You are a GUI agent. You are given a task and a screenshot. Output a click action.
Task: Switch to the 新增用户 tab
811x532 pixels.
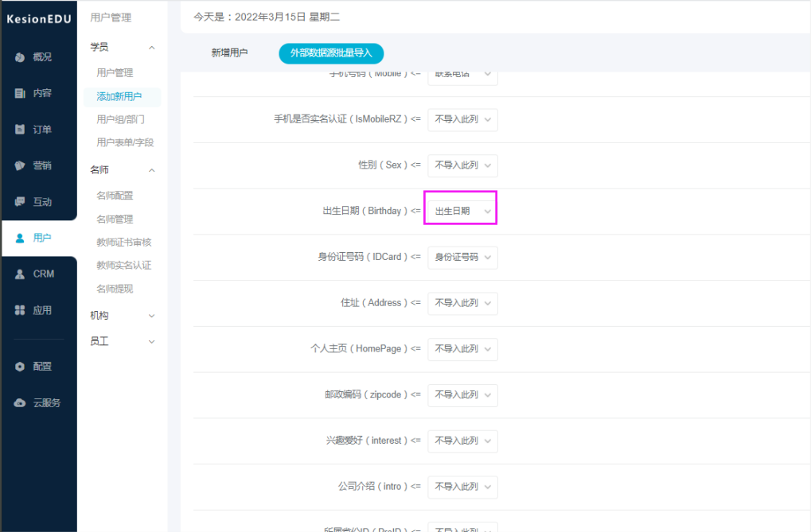point(229,53)
